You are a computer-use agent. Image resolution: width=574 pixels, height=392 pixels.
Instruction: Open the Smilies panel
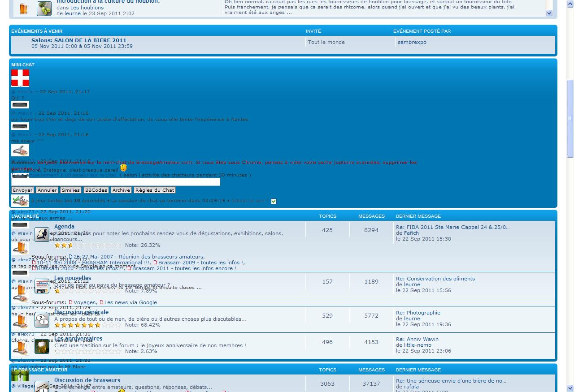tap(70, 190)
